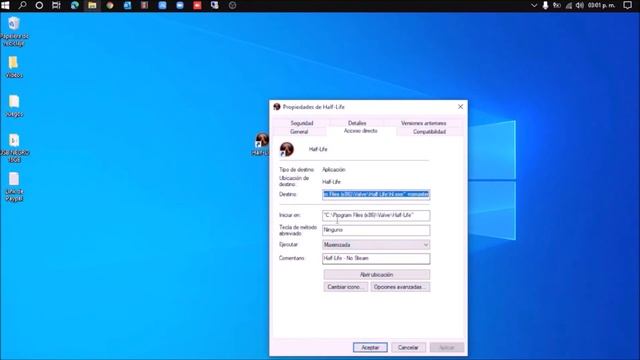Click the Half-Life name field in dialog
Screen dimensions: 640x360
[x=318, y=149]
